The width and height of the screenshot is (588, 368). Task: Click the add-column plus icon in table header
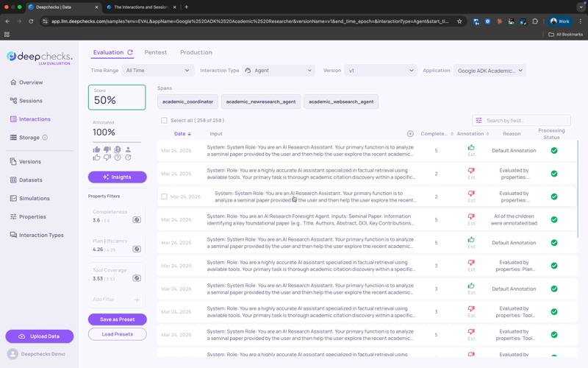tap(410, 134)
